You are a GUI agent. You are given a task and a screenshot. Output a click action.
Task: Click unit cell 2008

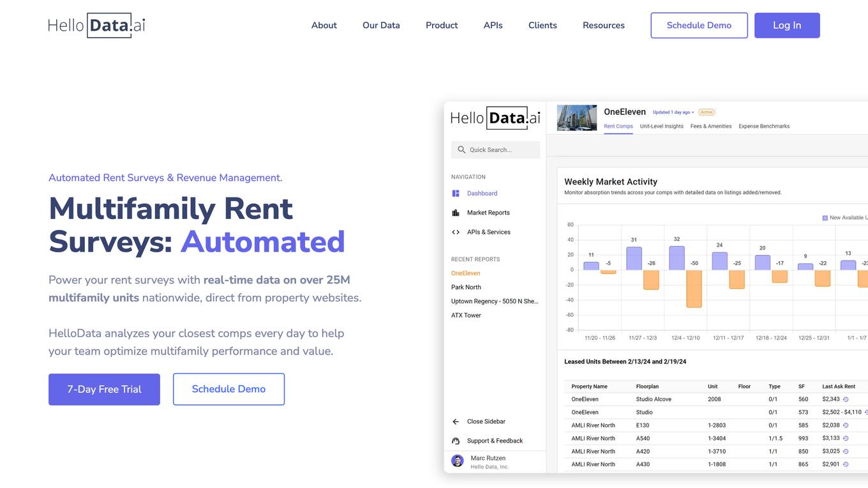coord(714,399)
